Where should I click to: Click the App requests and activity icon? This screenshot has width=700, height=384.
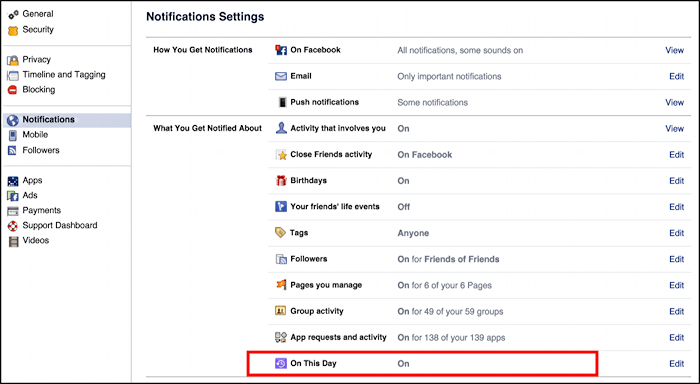point(281,337)
